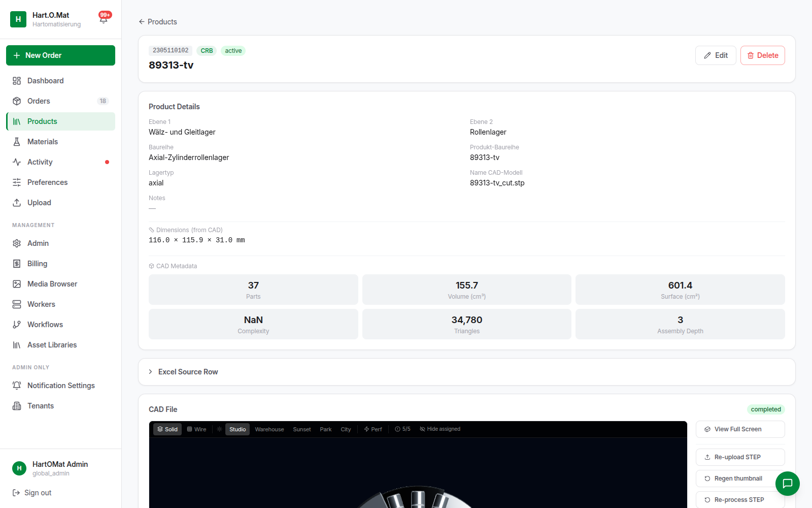The width and height of the screenshot is (812, 508).
Task: Click the Wälz- und Gleitlager value
Action: pyautogui.click(x=182, y=132)
